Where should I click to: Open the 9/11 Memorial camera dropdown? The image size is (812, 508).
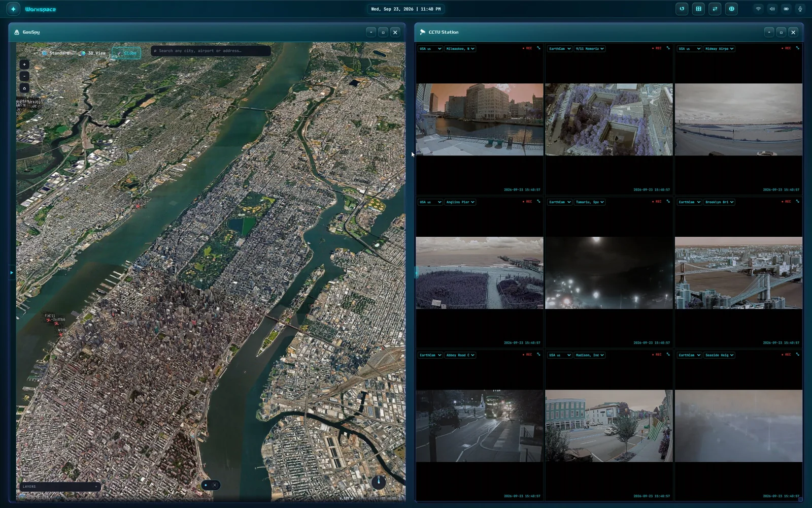coord(590,49)
